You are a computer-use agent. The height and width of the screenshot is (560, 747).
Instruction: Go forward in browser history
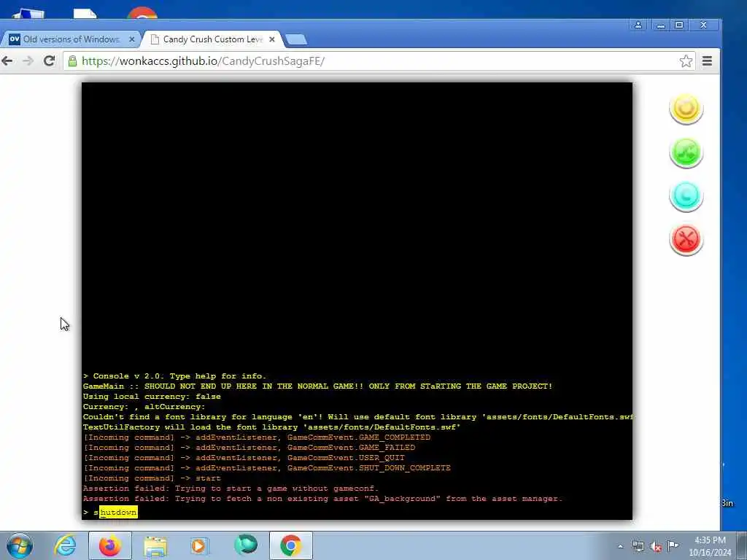pos(28,61)
